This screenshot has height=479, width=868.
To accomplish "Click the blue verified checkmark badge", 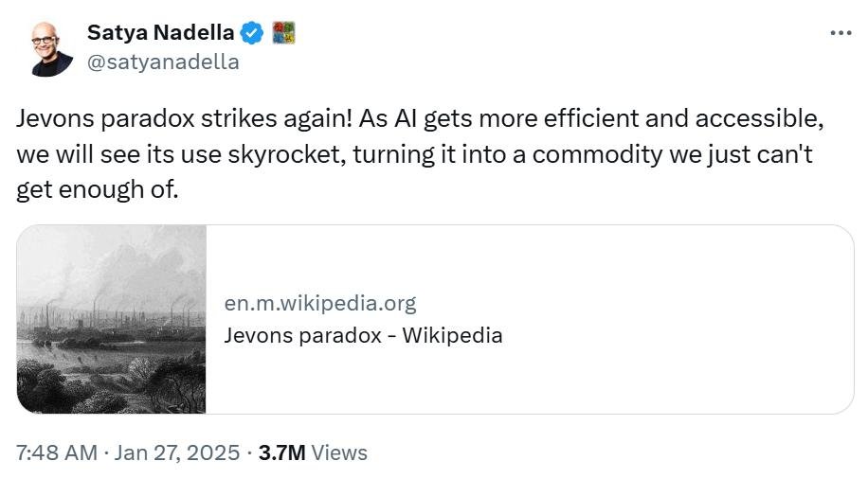I will pyautogui.click(x=252, y=32).
